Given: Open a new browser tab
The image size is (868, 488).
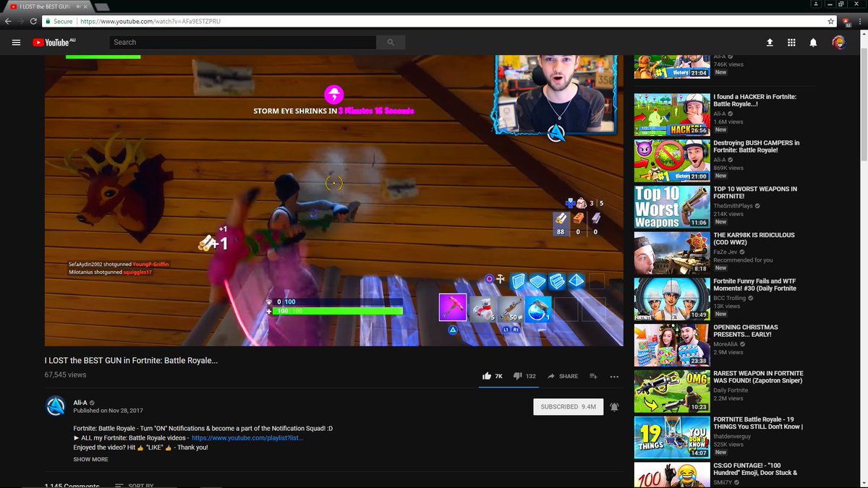Looking at the screenshot, I should pyautogui.click(x=102, y=7).
